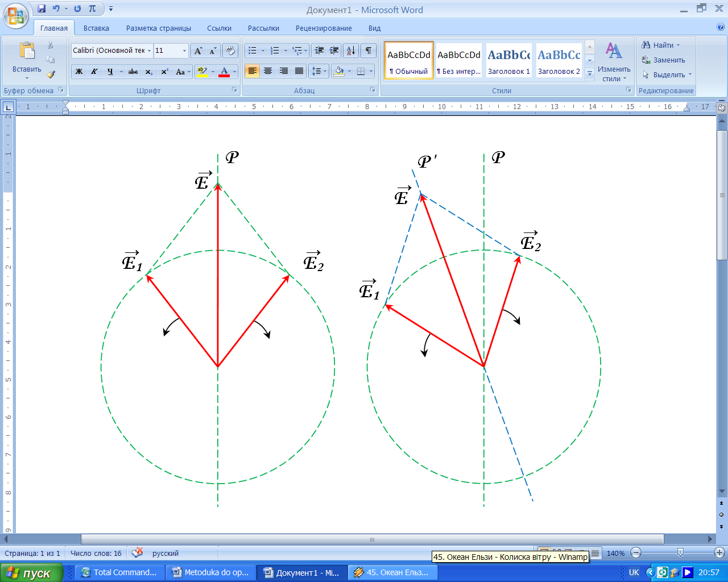Apply subscript formatting
Image resolution: width=728 pixels, height=582 pixels.
point(149,72)
